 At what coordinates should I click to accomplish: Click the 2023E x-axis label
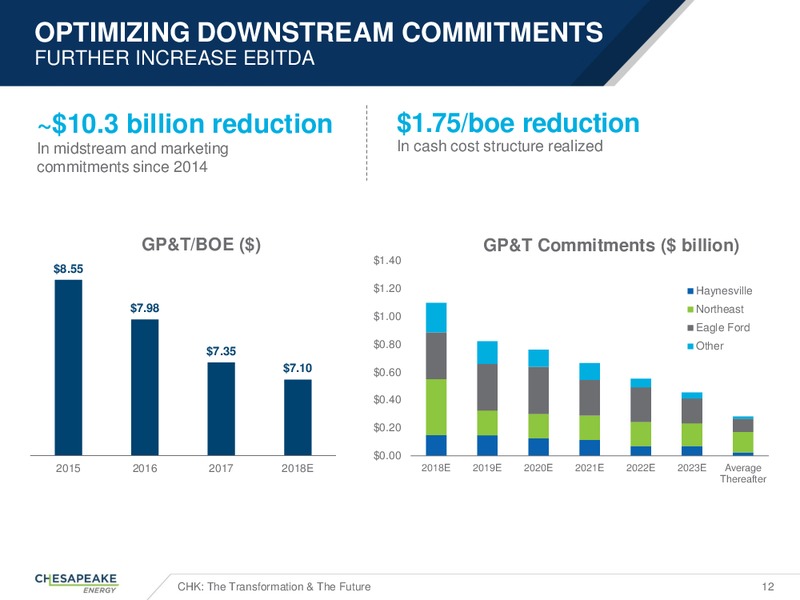click(x=692, y=468)
